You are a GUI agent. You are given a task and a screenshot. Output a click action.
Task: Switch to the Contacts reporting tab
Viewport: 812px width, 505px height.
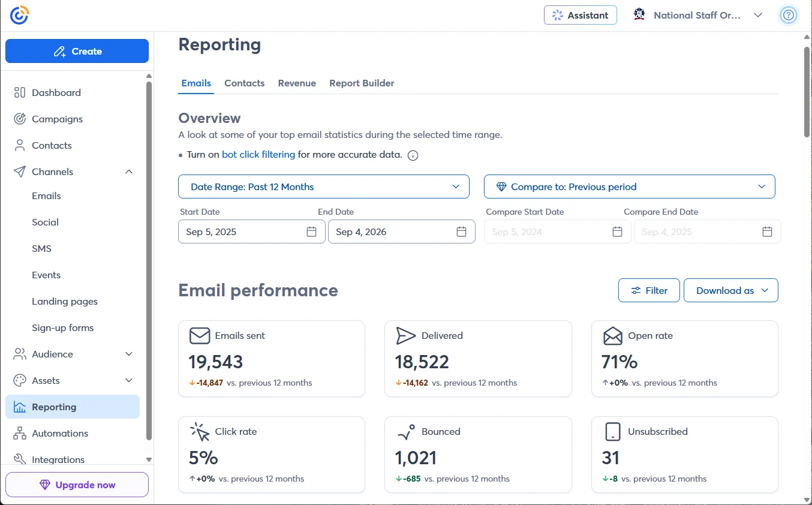[x=245, y=83]
